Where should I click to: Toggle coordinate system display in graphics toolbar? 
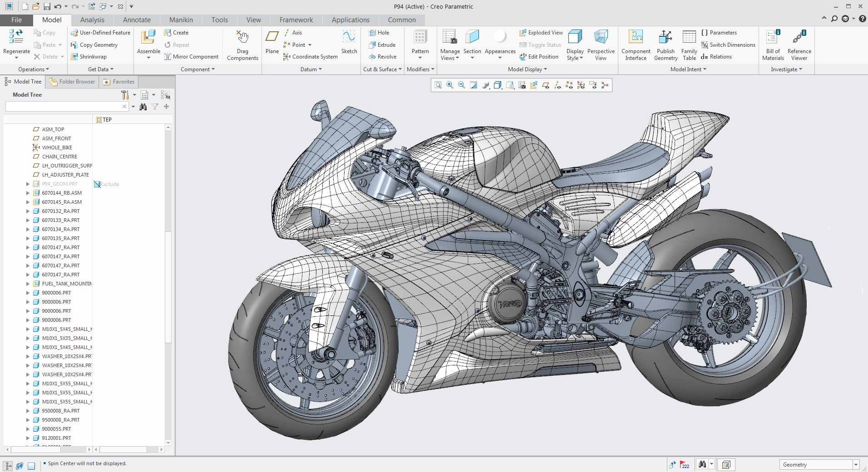581,85
